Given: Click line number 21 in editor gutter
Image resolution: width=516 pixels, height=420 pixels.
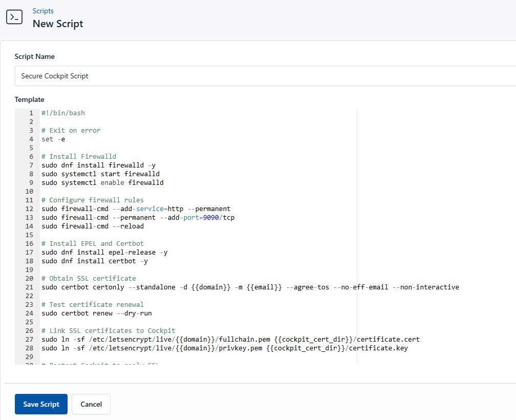Looking at the screenshot, I should (x=29, y=287).
